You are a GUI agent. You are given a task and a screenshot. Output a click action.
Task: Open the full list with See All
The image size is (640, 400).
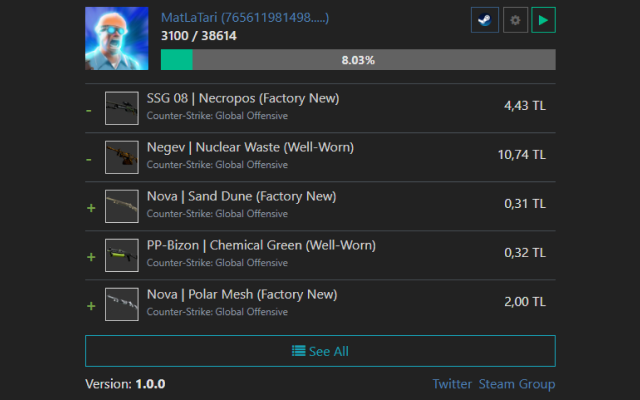click(x=320, y=351)
